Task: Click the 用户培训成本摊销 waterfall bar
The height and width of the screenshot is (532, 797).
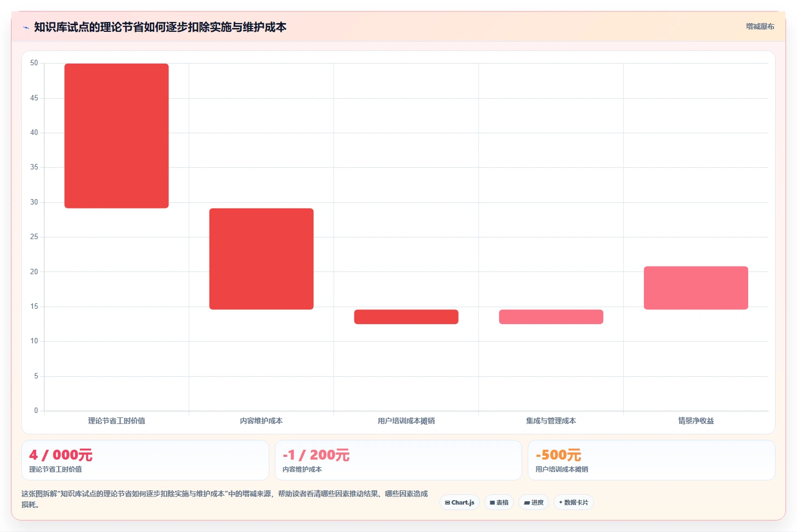Action: [406, 317]
